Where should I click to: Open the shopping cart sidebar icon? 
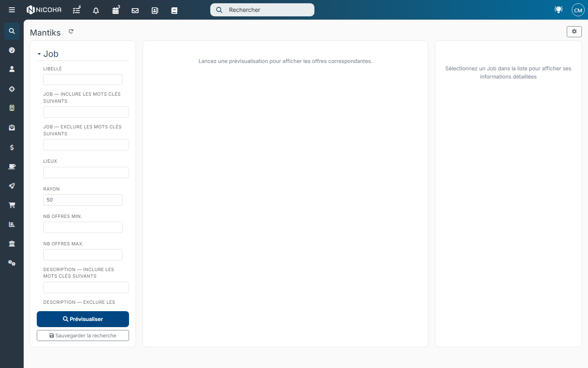pyautogui.click(x=12, y=205)
